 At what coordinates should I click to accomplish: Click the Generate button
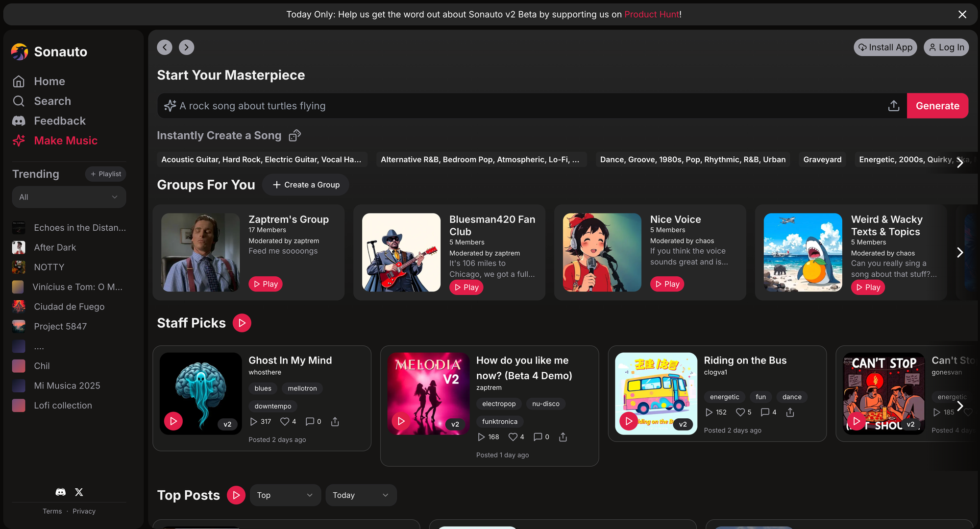tap(937, 106)
